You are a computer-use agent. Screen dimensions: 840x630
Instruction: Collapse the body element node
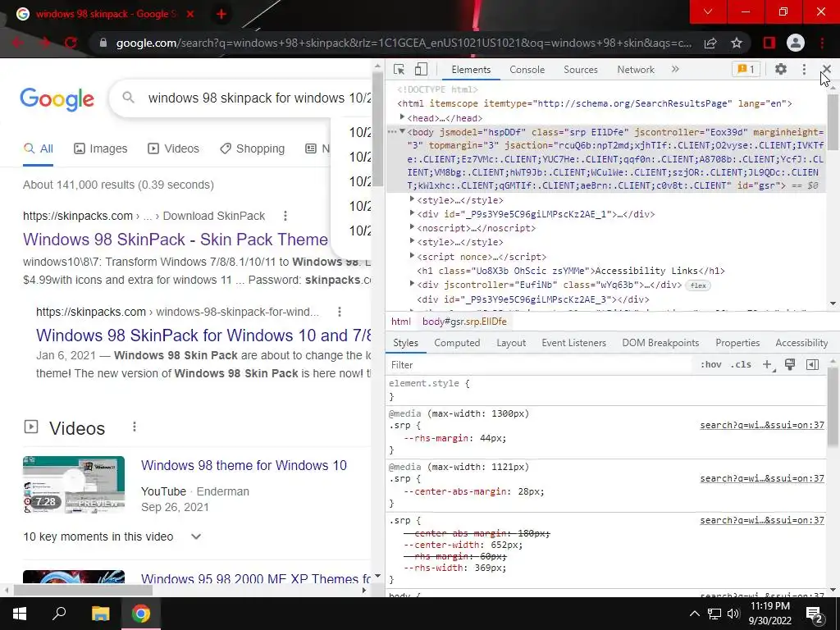[x=402, y=132]
